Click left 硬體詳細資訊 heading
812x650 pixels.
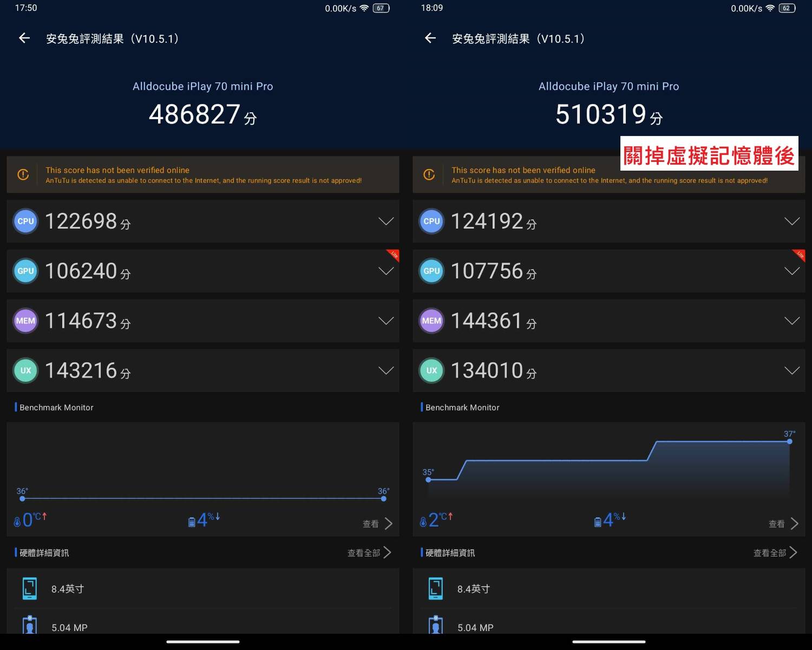(x=44, y=552)
